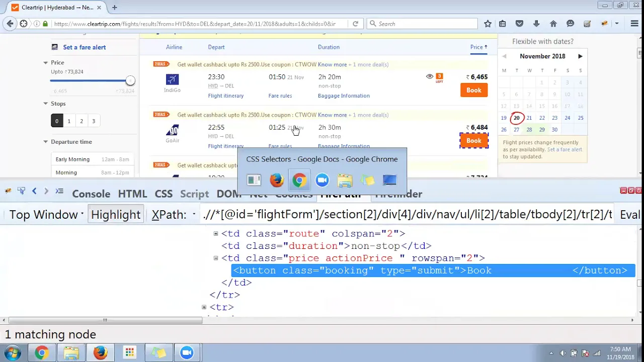Click the Firebug bug icon in the panel
Image resolution: width=644 pixels, height=362 pixels.
pyautogui.click(x=8, y=191)
